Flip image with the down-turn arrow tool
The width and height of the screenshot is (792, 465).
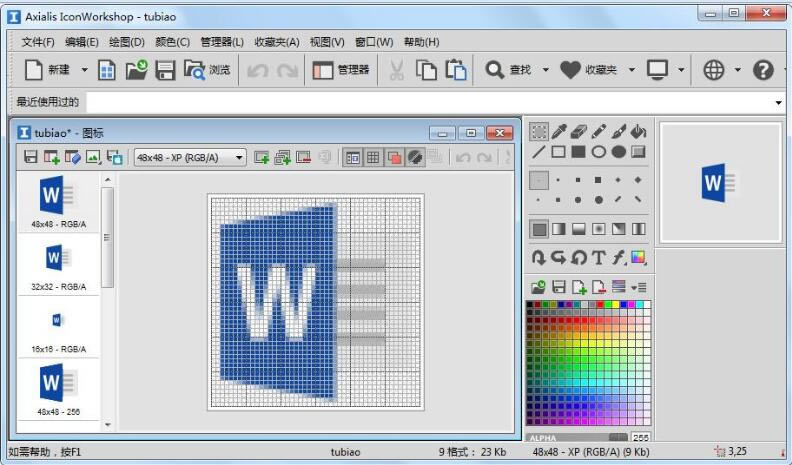(538, 257)
